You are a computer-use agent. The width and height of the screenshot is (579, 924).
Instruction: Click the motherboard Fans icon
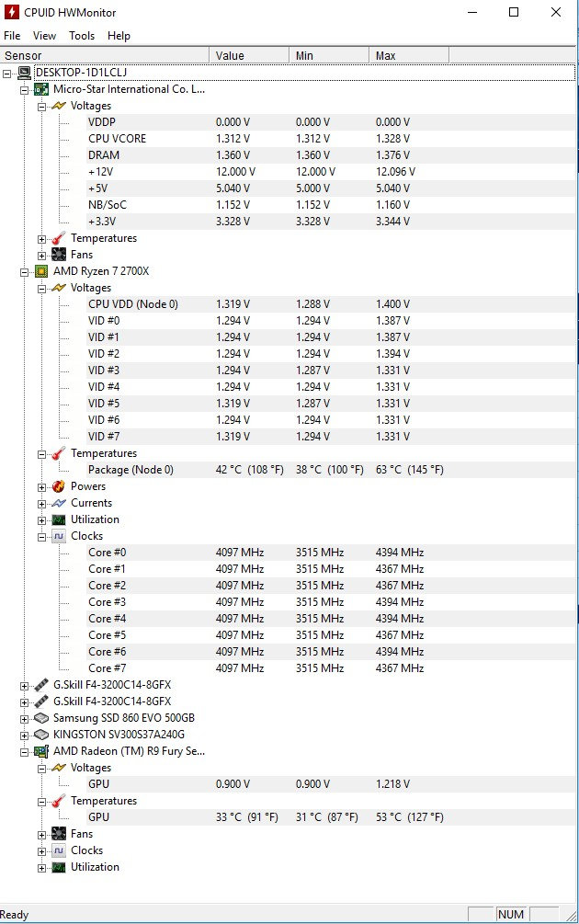[x=58, y=255]
